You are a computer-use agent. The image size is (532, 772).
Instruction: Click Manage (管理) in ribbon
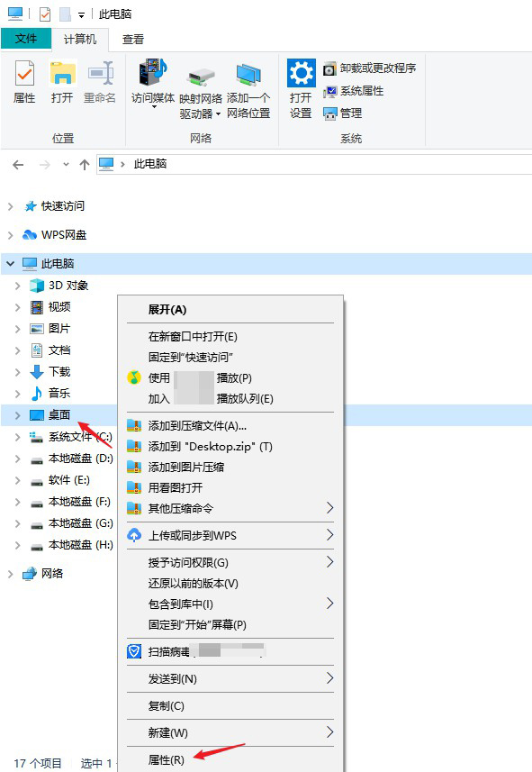click(343, 114)
